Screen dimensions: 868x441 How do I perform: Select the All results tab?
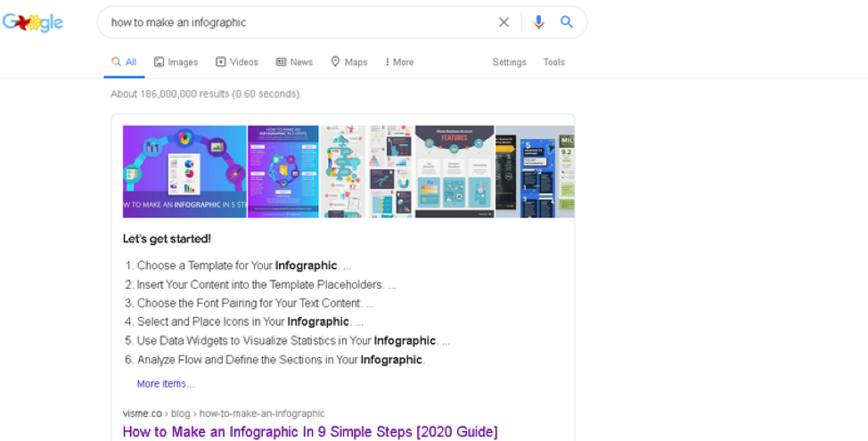click(x=124, y=62)
